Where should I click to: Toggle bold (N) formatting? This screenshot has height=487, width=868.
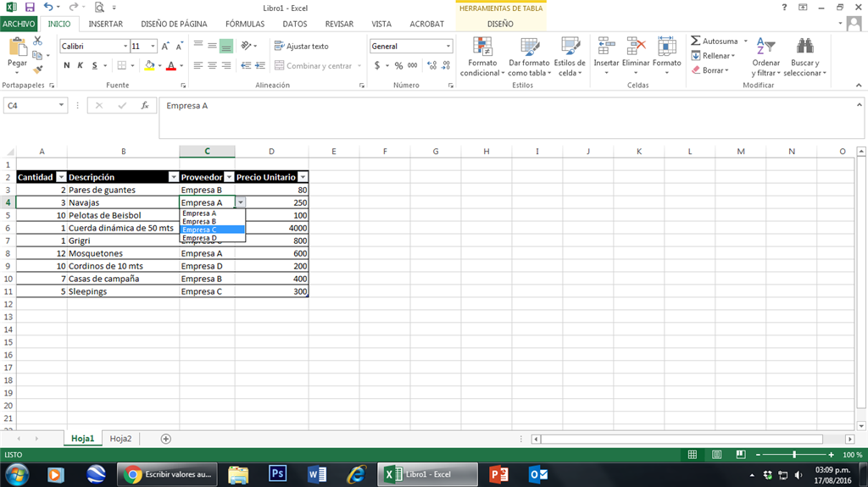click(67, 65)
